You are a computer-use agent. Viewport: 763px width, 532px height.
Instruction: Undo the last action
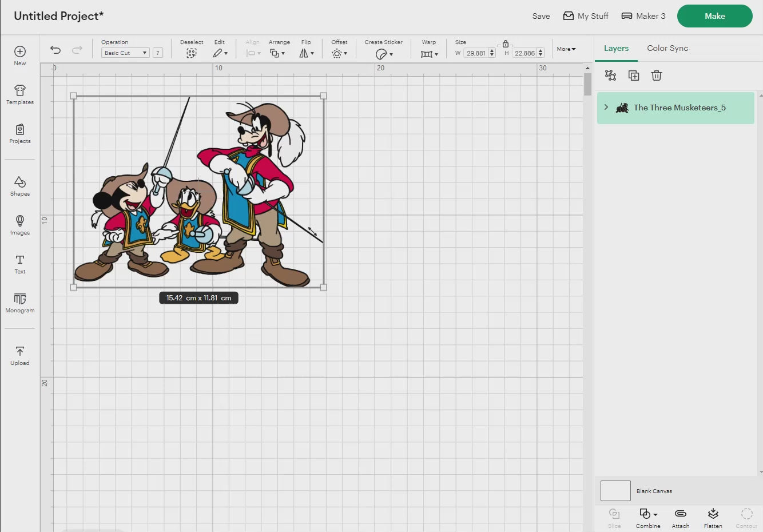tap(55, 50)
